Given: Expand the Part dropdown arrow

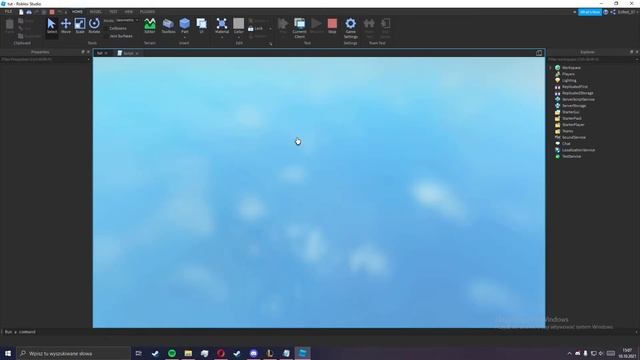Looking at the screenshot, I should click(184, 37).
